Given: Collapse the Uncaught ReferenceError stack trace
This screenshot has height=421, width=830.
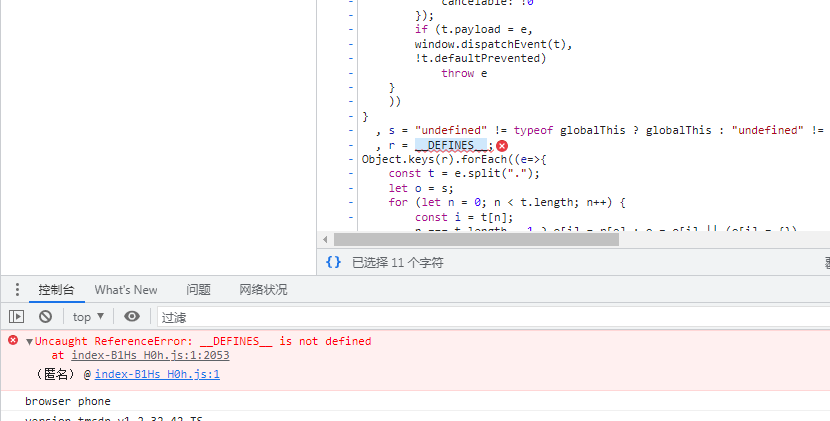Looking at the screenshot, I should [30, 341].
